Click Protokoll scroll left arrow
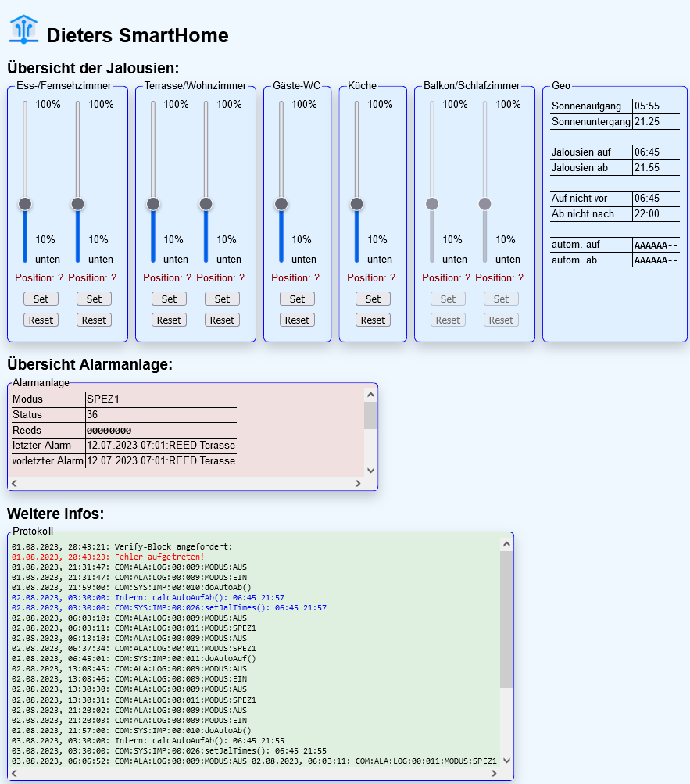The width and height of the screenshot is (690, 784). 15,773
